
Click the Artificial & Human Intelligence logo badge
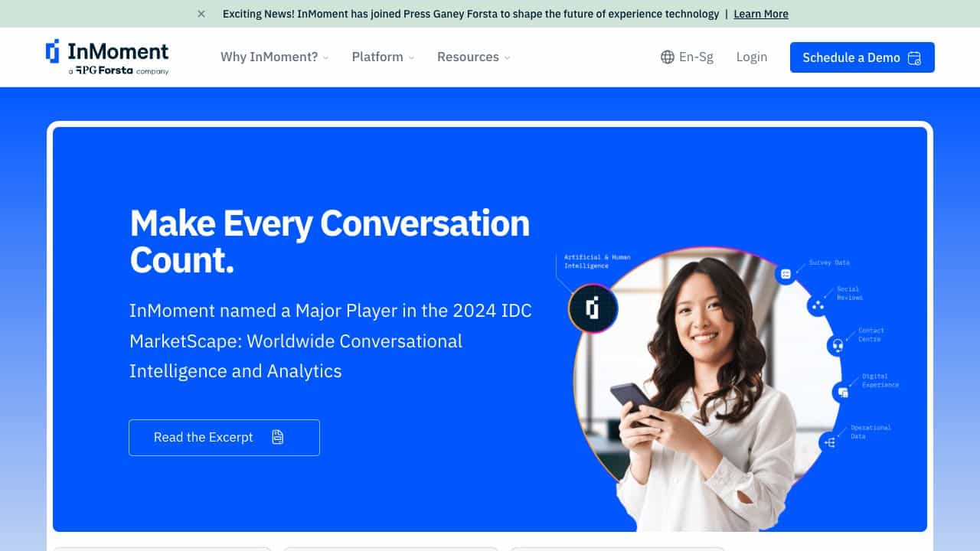tap(593, 308)
